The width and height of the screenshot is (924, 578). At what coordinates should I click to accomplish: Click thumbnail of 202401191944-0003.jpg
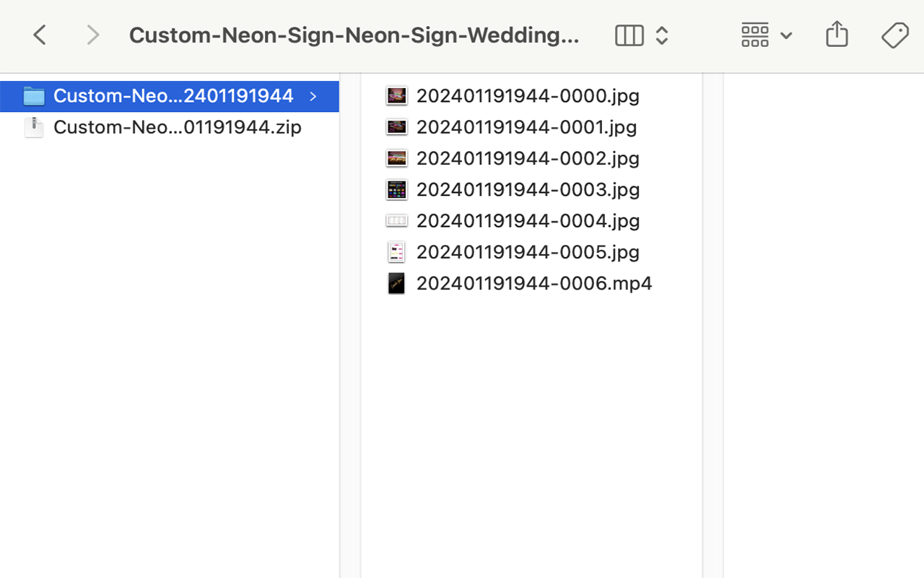396,189
